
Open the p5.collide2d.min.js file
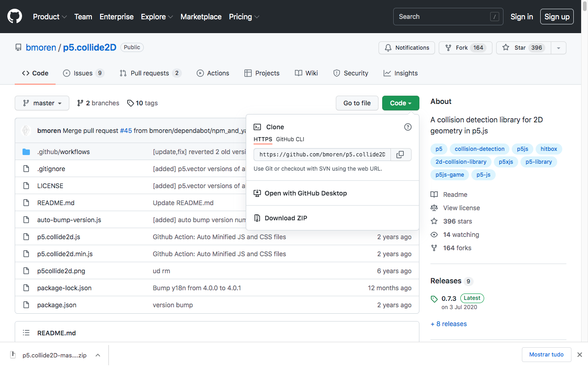[65, 254]
